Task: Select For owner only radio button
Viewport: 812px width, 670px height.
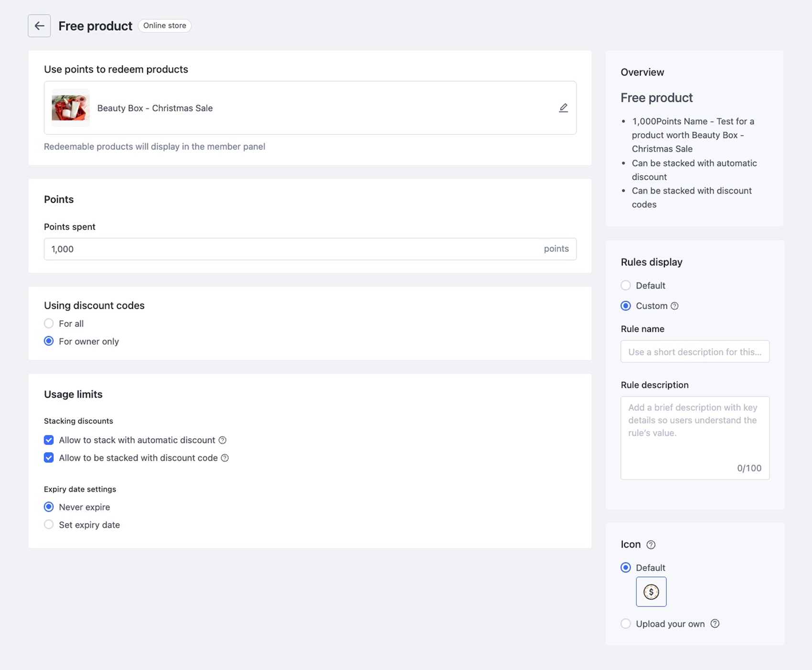Action: [49, 341]
